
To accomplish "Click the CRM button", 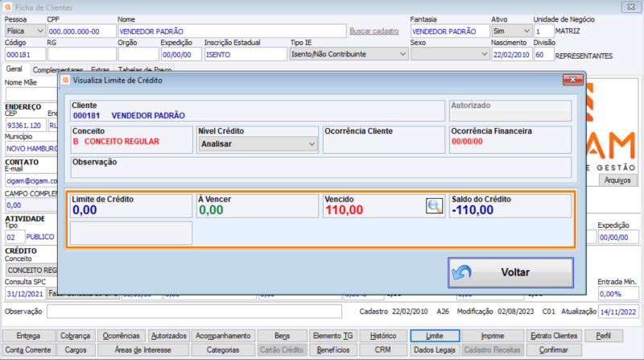I will [x=383, y=350].
